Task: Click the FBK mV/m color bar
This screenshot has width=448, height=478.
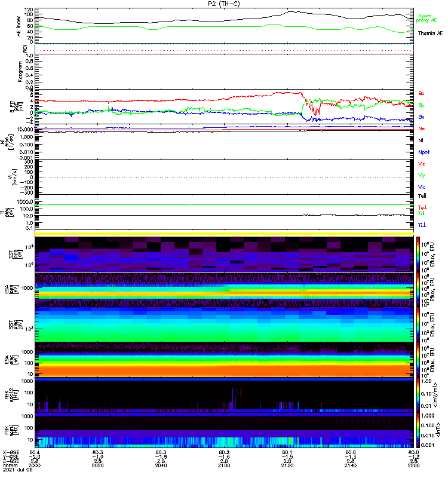Action: (418, 395)
